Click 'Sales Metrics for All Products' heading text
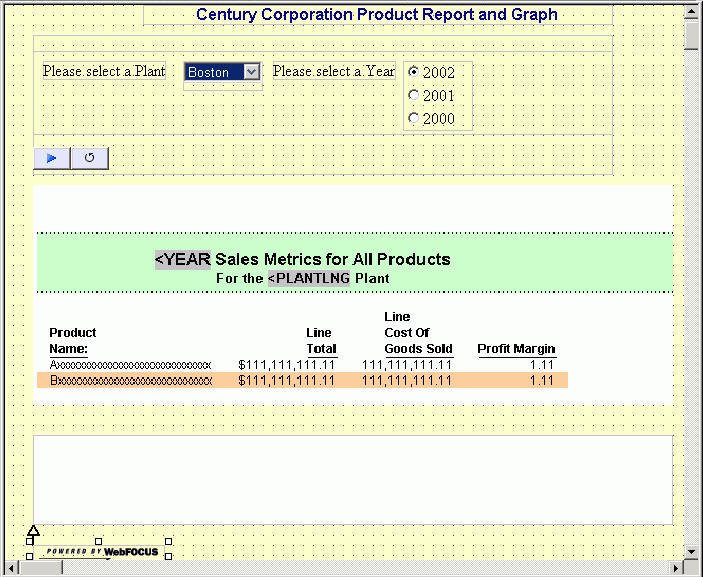Screen dimensions: 703x577 (x=333, y=259)
